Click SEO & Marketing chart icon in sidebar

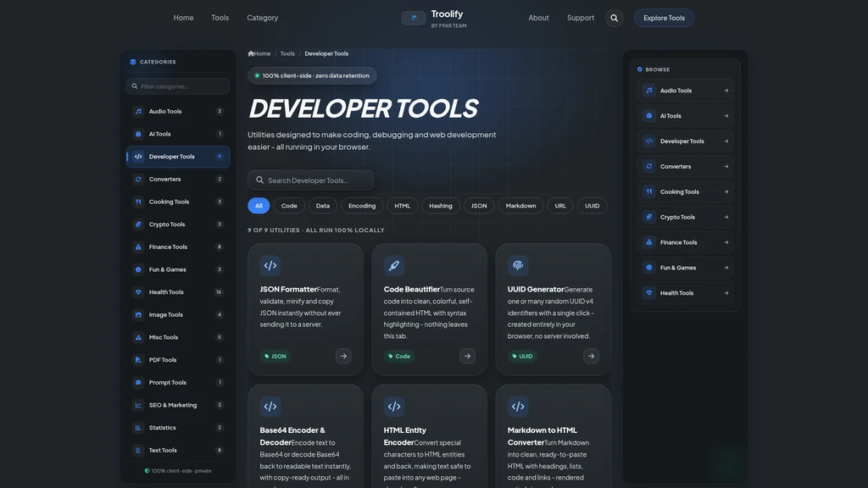coord(138,405)
